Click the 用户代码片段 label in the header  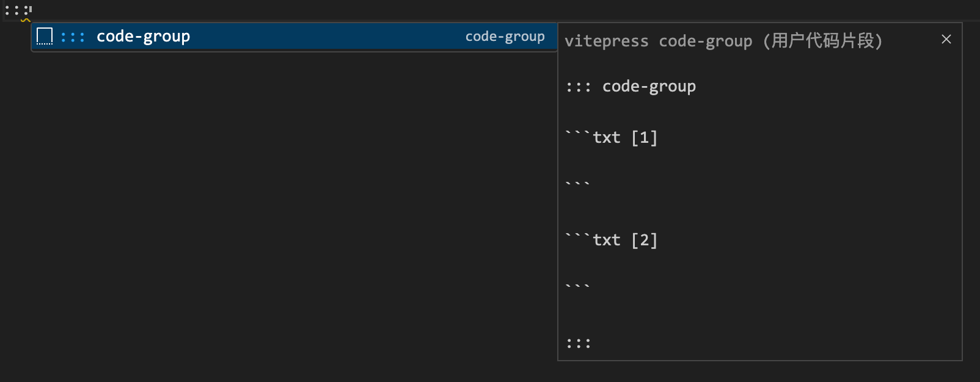(x=822, y=41)
